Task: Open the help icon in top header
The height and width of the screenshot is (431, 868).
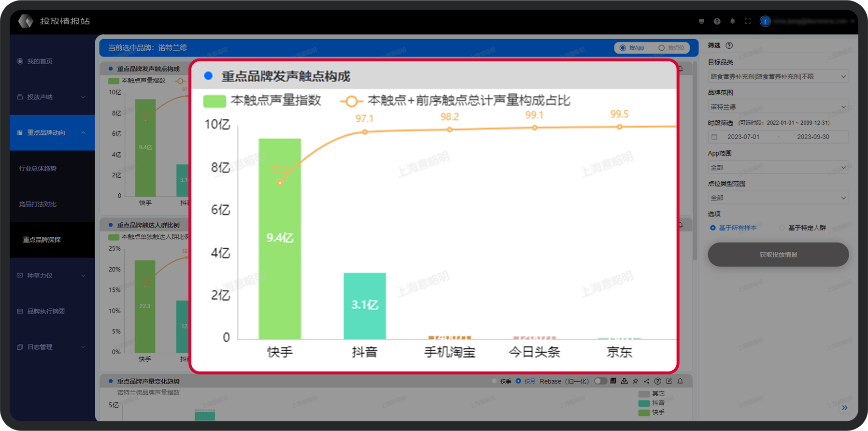Action: click(717, 21)
